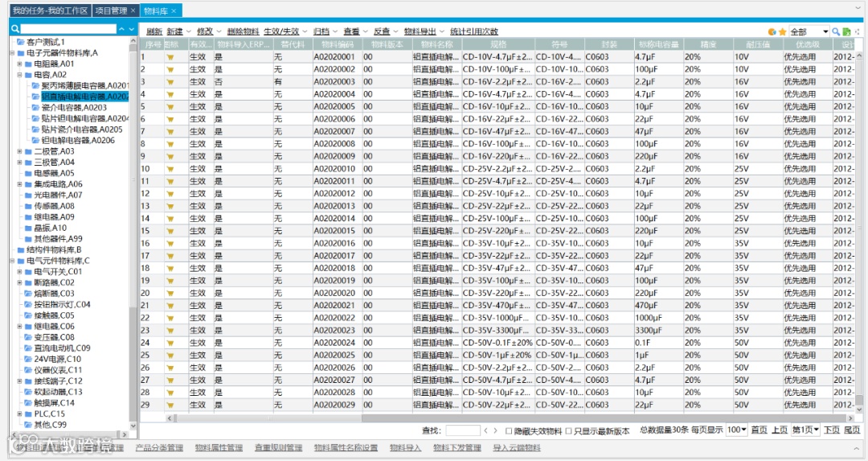This screenshot has width=868, height=461.
Task: Click the tree search input field
Action: tap(68, 29)
